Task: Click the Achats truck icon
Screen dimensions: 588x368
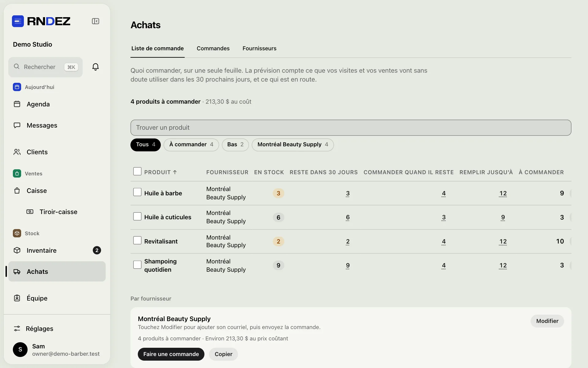Action: pyautogui.click(x=17, y=271)
